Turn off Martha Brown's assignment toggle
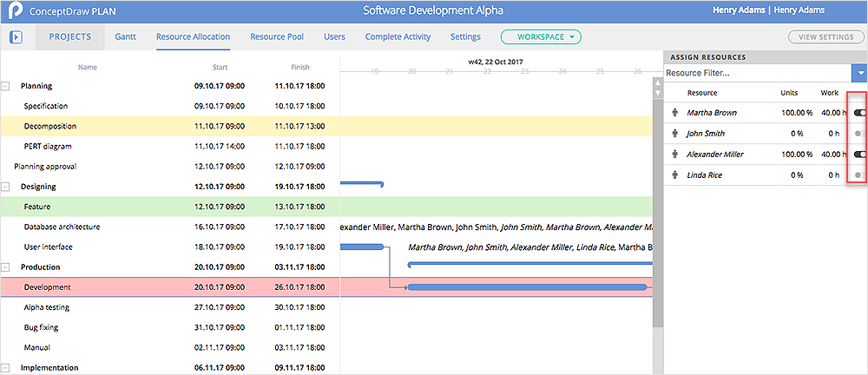Screen dimensions: 868x375 859,113
